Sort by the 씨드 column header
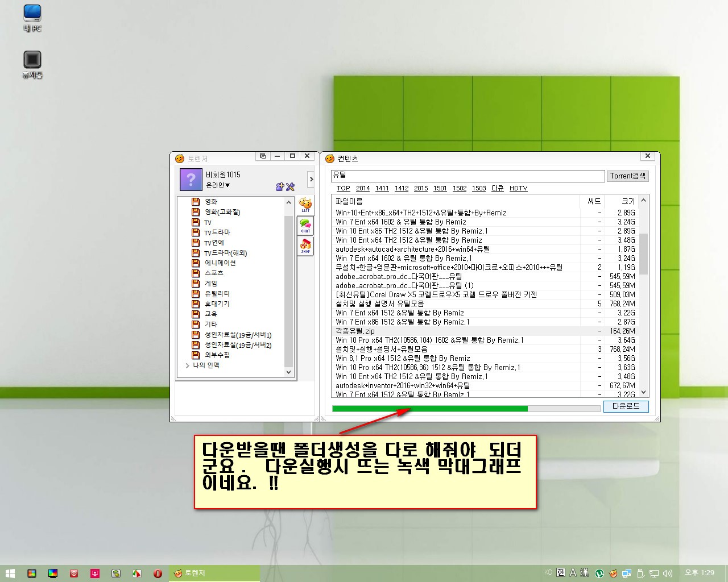 point(594,201)
